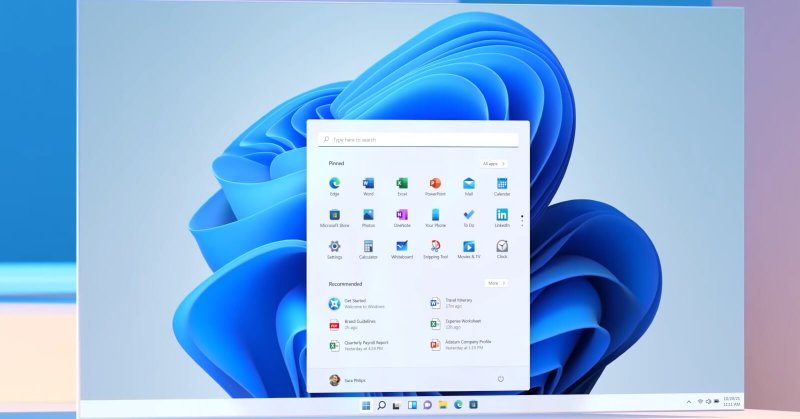Open the Widgets taskbar icon
Image resolution: width=800 pixels, height=419 pixels.
pos(412,405)
